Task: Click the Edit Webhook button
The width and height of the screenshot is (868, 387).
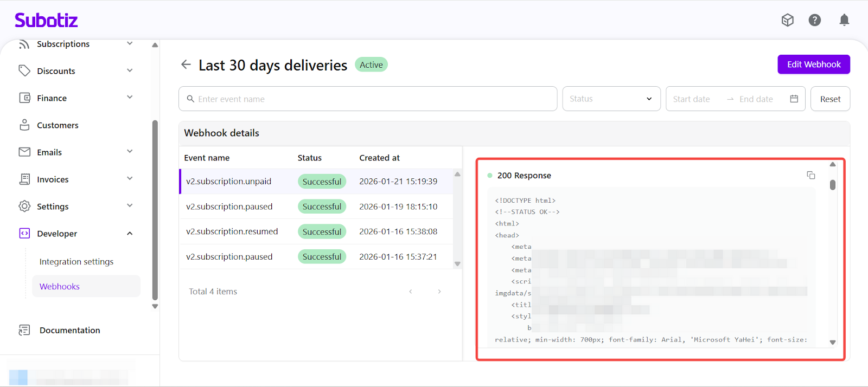Action: pyautogui.click(x=813, y=64)
